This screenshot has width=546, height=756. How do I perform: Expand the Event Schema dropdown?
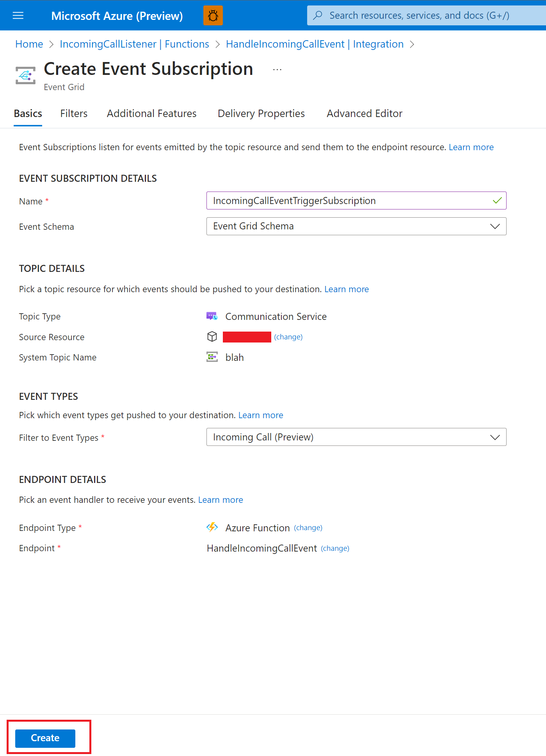[x=356, y=226]
